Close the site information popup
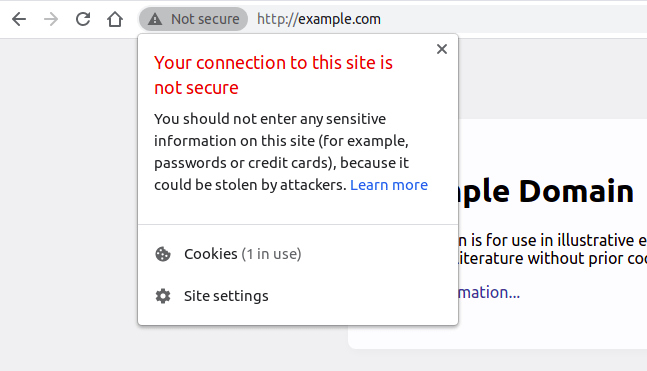The image size is (647, 371). coord(442,49)
